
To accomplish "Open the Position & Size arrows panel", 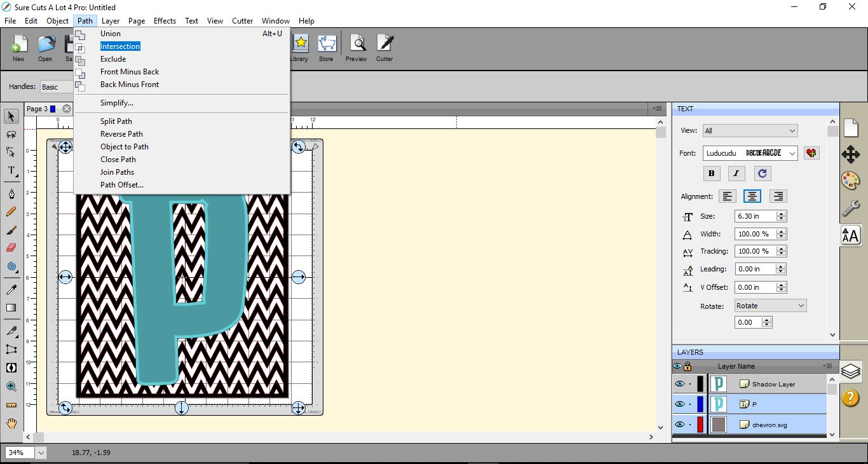I will tap(851, 154).
